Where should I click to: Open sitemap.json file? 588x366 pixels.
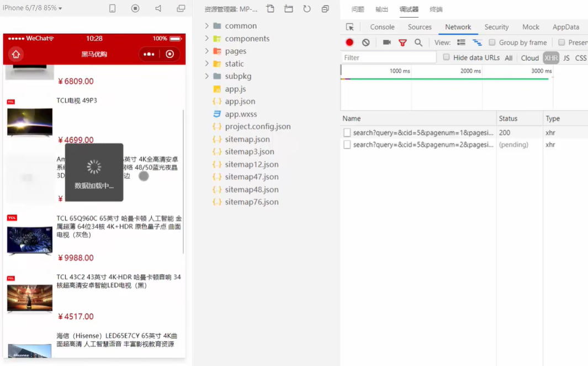tap(247, 139)
